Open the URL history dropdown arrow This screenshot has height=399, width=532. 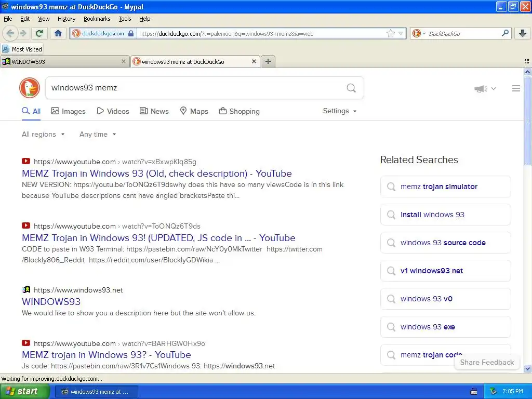pyautogui.click(x=401, y=34)
